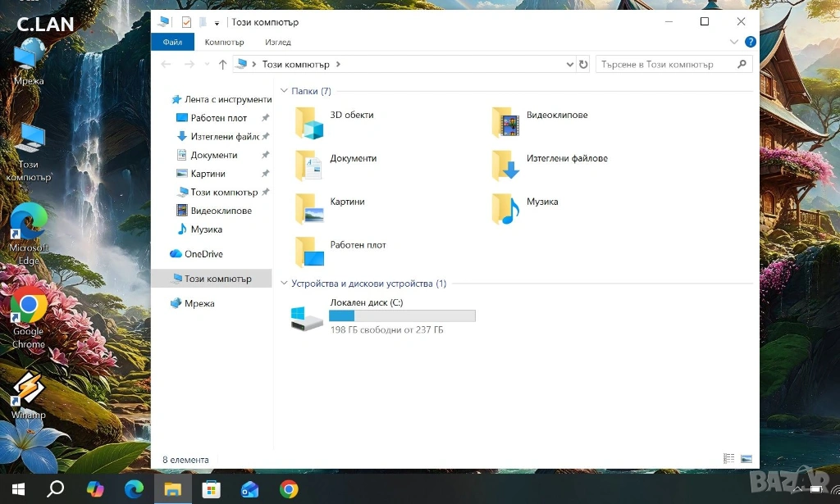Open the Изглед ribbon tab
The width and height of the screenshot is (840, 504).
pos(277,42)
